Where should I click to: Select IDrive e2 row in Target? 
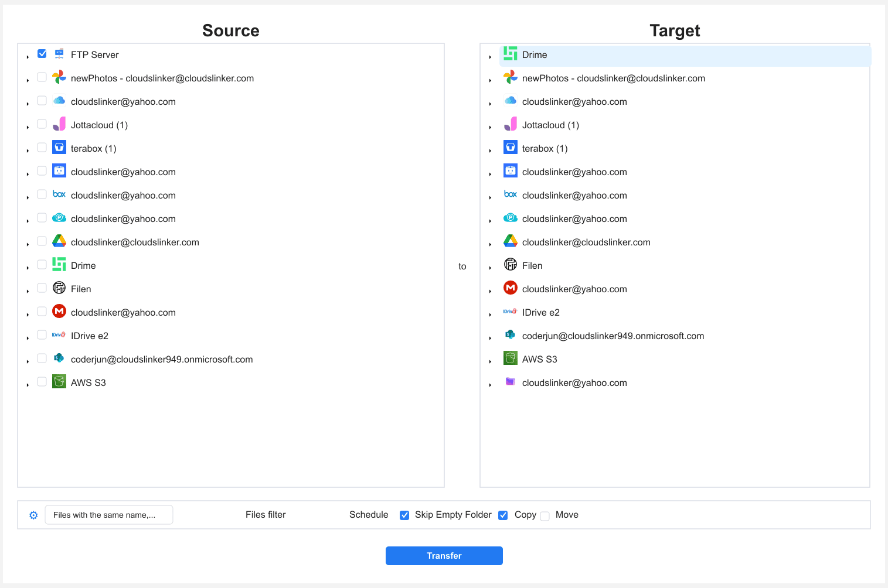coord(685,313)
